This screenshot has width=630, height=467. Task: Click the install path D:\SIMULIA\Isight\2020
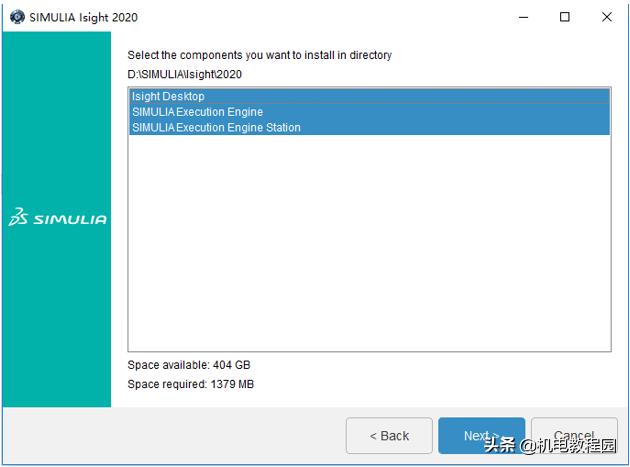(184, 74)
